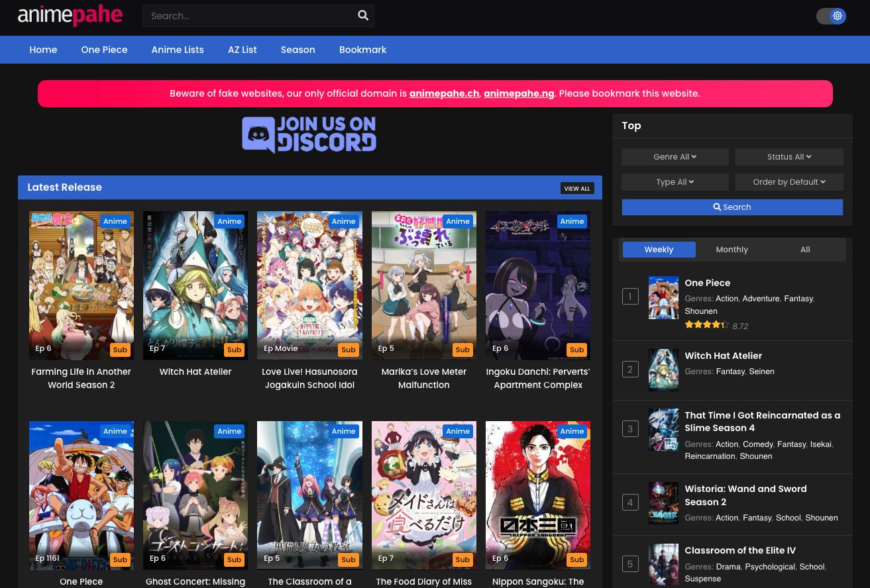Viewport: 870px width, 588px height.
Task: Click the Adventure genre under One Piece
Action: (761, 299)
